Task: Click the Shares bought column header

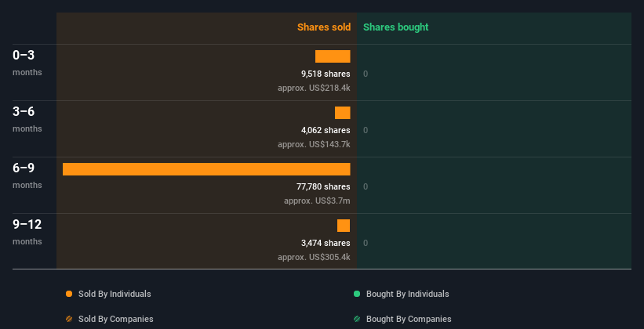Action: 395,27
